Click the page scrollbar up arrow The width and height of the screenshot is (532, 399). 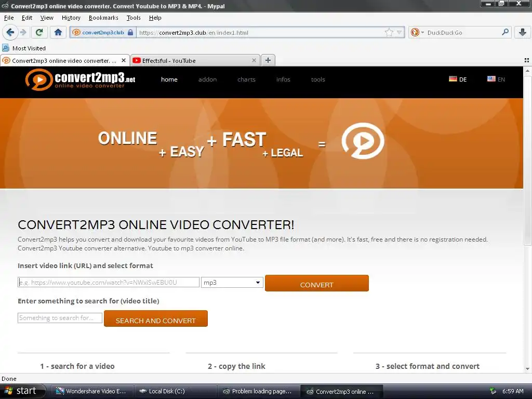click(527, 71)
